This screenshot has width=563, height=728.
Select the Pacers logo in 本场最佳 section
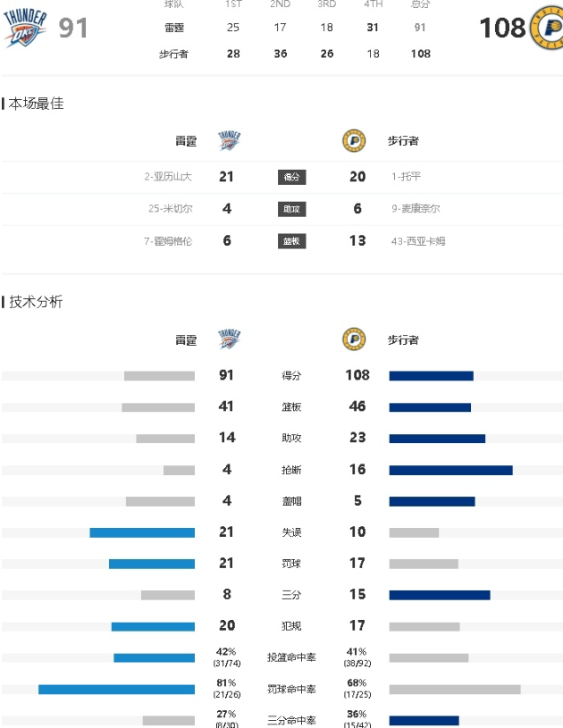pyautogui.click(x=354, y=140)
